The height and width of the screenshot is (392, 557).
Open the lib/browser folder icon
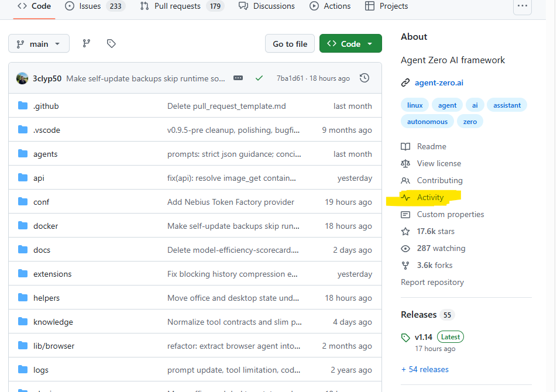point(23,345)
